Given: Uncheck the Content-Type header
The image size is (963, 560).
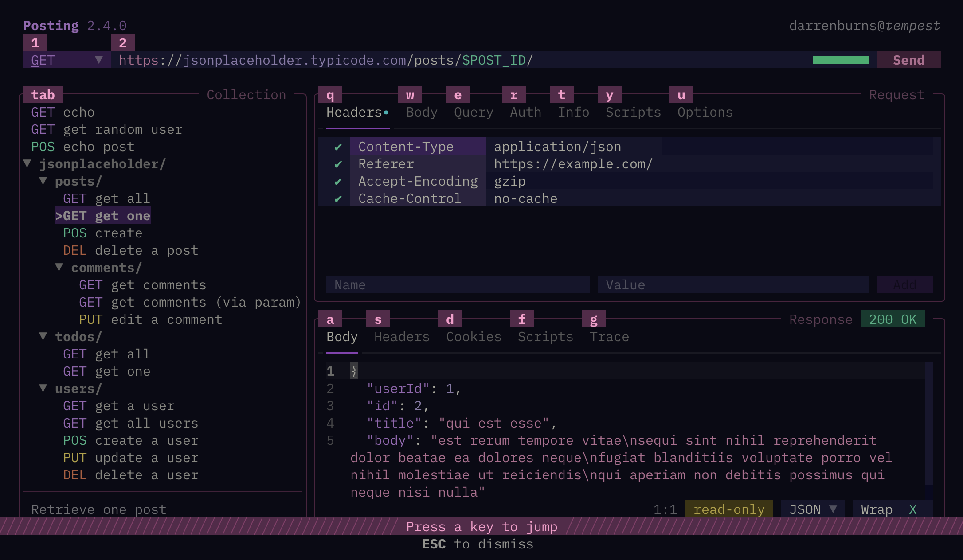Looking at the screenshot, I should (x=339, y=146).
